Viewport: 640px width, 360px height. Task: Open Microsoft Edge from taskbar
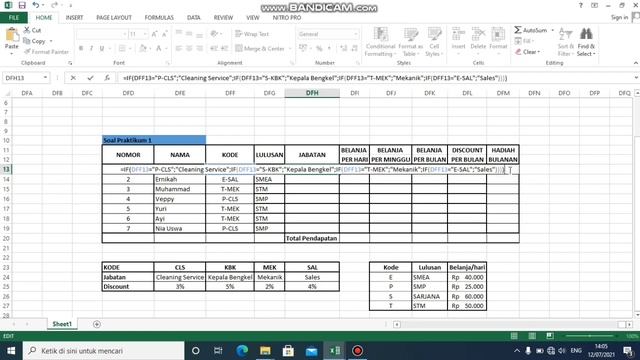[x=242, y=351]
